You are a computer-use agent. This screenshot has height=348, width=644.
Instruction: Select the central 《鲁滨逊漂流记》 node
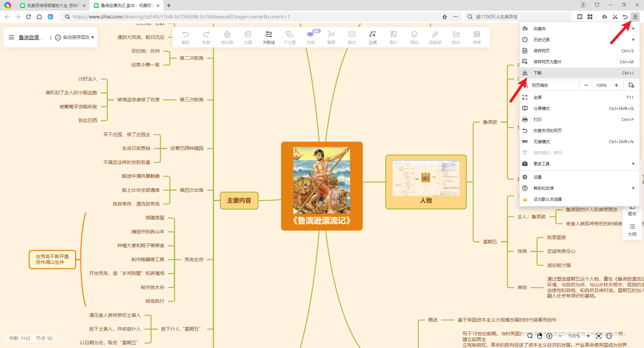[x=322, y=186]
